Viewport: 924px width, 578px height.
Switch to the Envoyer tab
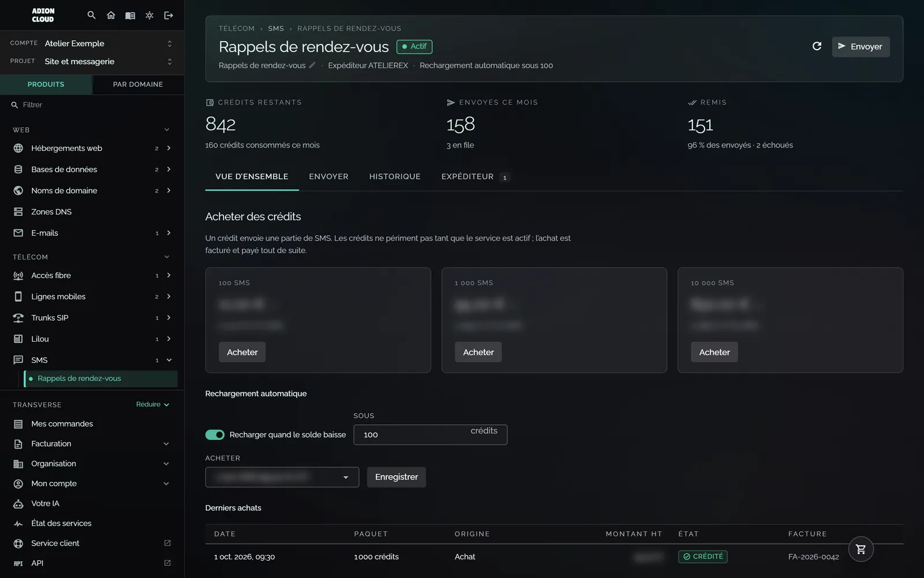pyautogui.click(x=329, y=177)
